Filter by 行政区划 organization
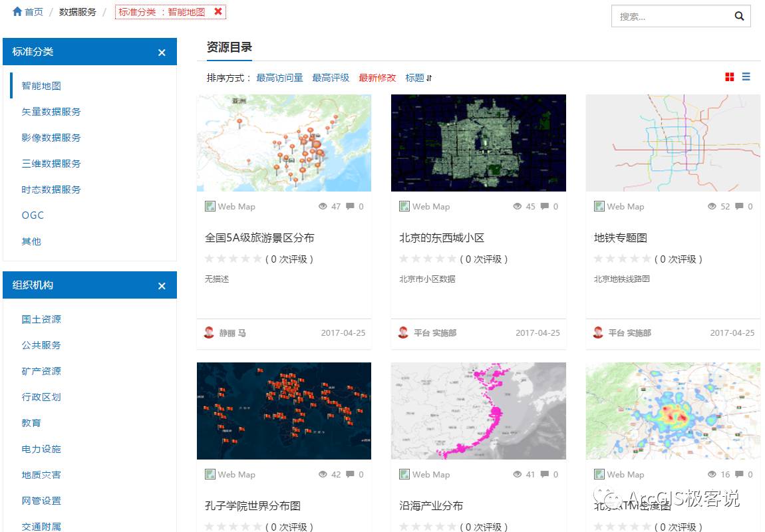This screenshot has height=532, width=765. 41,397
